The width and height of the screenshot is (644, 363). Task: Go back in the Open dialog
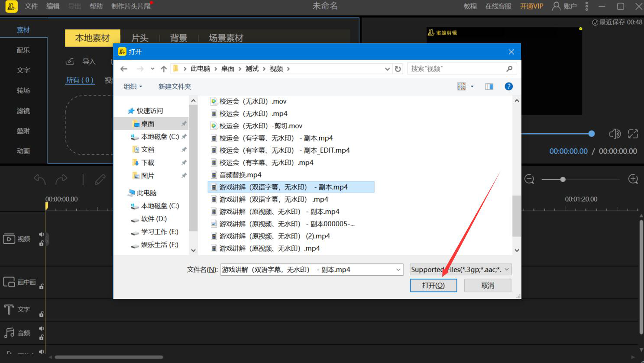click(x=124, y=69)
